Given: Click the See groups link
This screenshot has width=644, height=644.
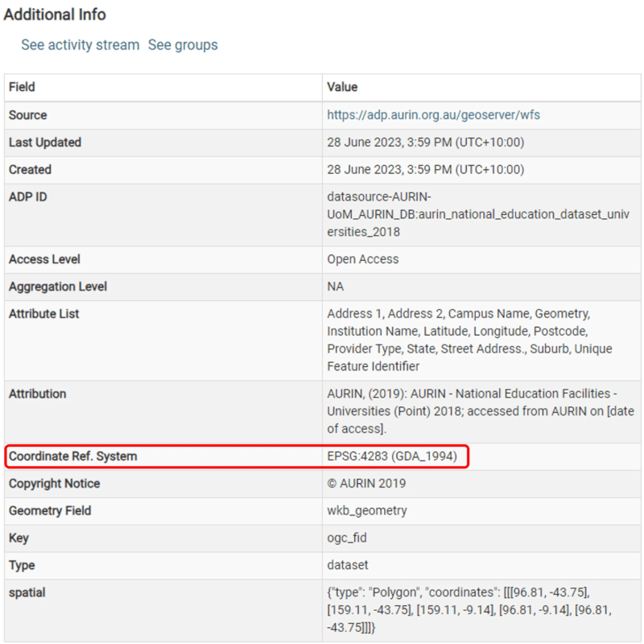Looking at the screenshot, I should tap(183, 45).
